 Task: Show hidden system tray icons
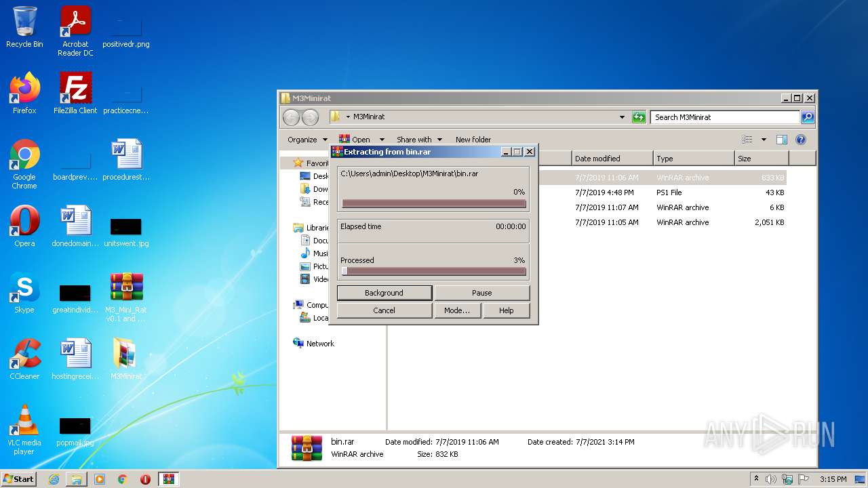[756, 479]
